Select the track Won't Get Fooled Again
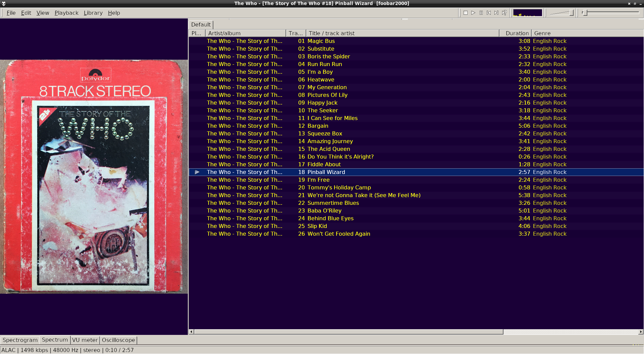Image resolution: width=644 pixels, height=354 pixels. pyautogui.click(x=416, y=234)
